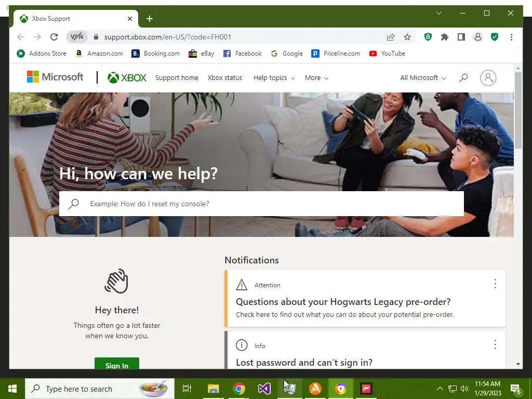Reload the Xbox Support page
The image size is (532, 399).
tap(54, 37)
